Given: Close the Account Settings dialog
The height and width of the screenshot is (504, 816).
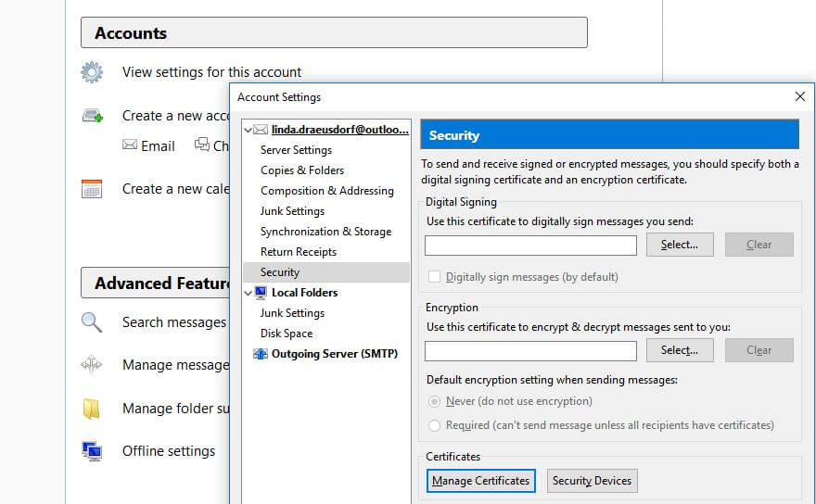Looking at the screenshot, I should [x=800, y=96].
